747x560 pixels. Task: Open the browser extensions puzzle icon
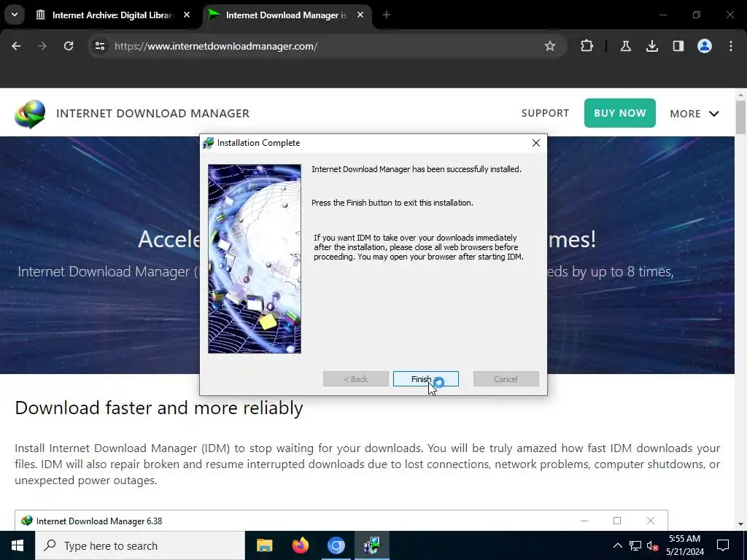(x=587, y=46)
